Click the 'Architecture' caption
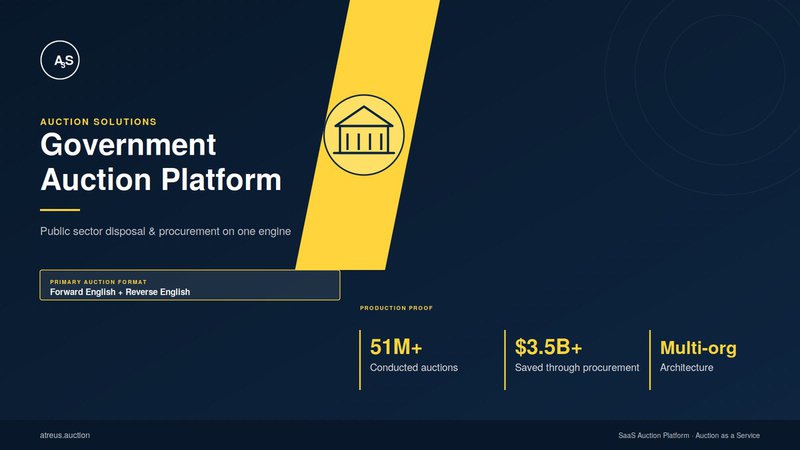The width and height of the screenshot is (800, 450). (686, 367)
